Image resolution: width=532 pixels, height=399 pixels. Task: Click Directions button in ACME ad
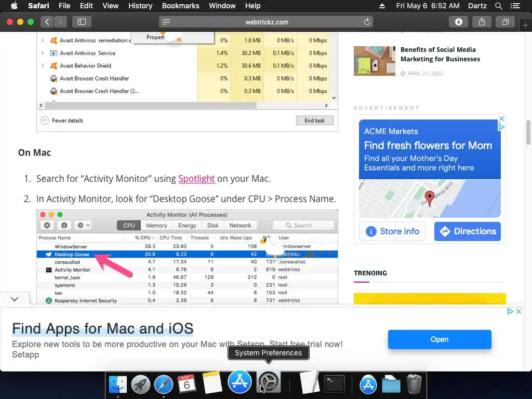467,231
